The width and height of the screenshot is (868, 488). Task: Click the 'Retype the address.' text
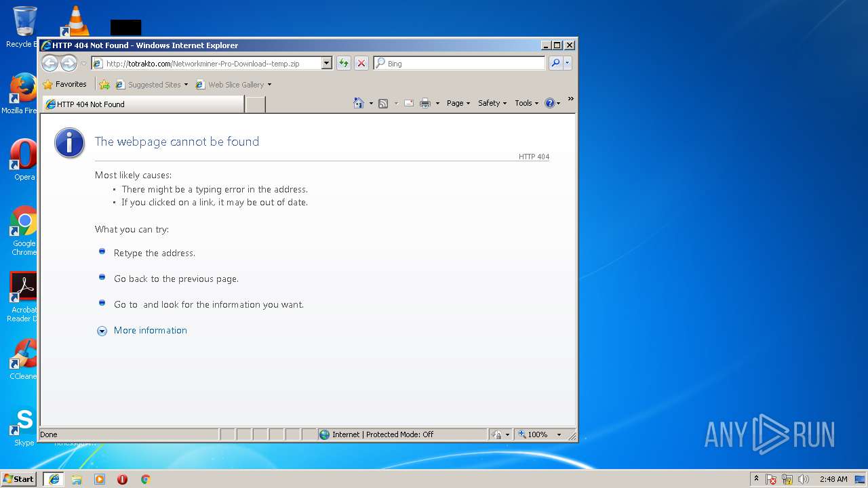pyautogui.click(x=155, y=253)
